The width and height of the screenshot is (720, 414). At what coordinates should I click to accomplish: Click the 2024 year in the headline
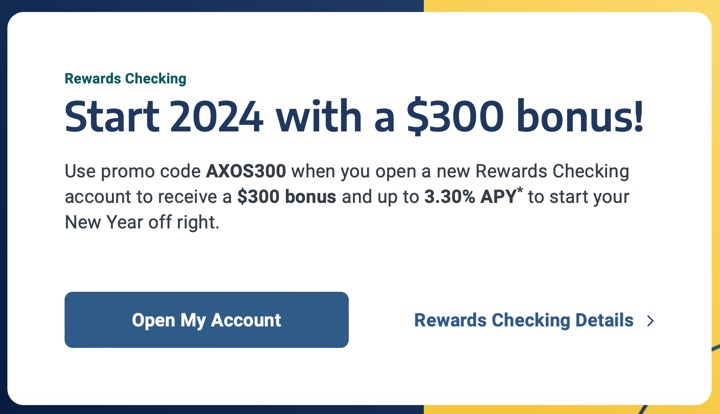(x=216, y=117)
